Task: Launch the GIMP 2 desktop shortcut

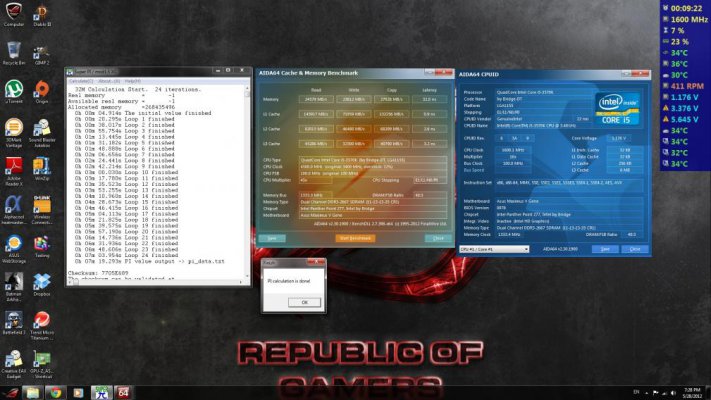Action: (x=42, y=53)
